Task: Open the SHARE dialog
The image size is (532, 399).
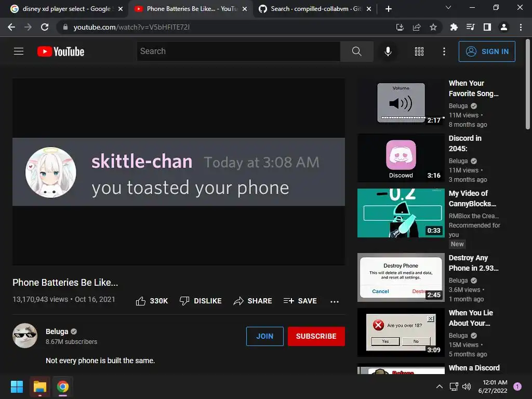Action: (253, 301)
